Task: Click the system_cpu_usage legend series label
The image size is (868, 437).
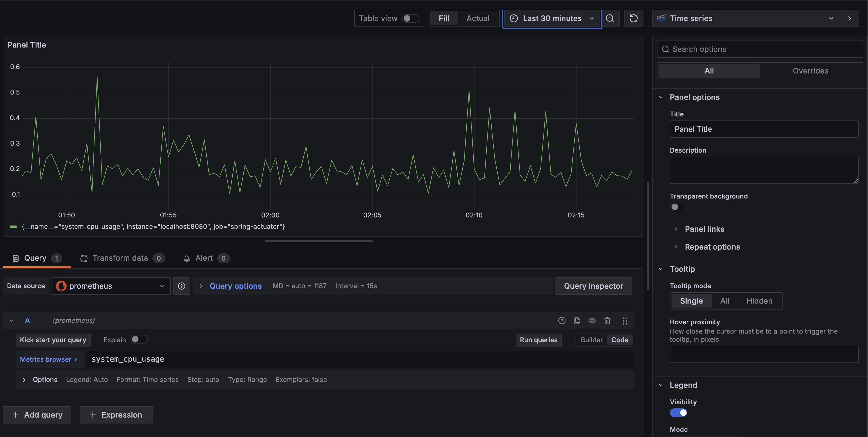Action: (x=153, y=227)
